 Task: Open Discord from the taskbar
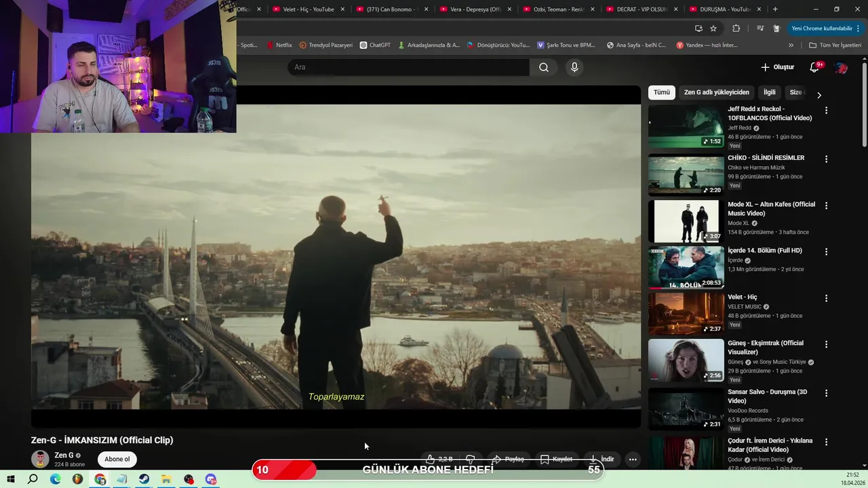(211, 479)
